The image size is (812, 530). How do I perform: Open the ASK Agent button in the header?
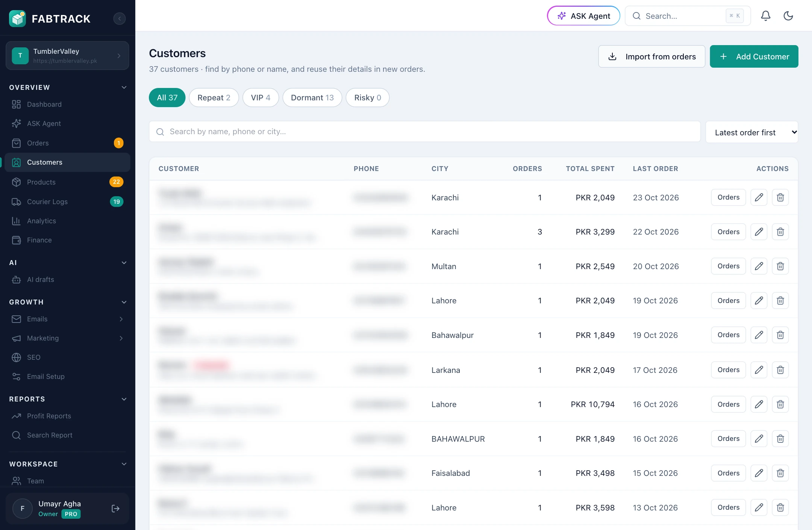pyautogui.click(x=583, y=16)
